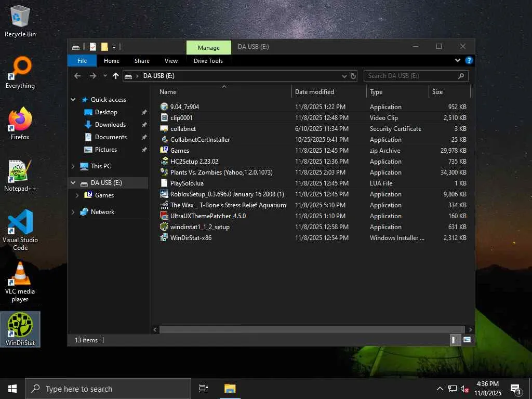This screenshot has height=399, width=532.
Task: Click the Forward navigation arrow
Action: [92, 76]
